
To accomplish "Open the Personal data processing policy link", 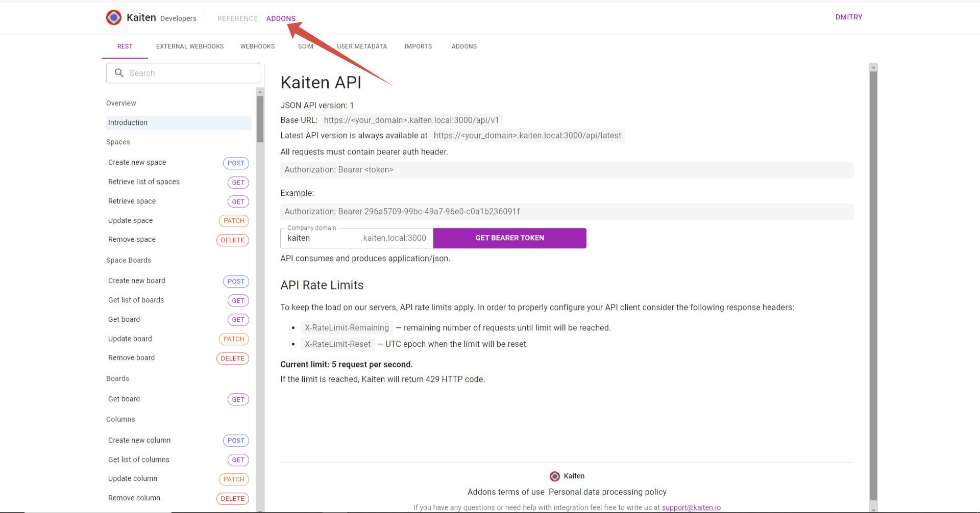I will (607, 492).
